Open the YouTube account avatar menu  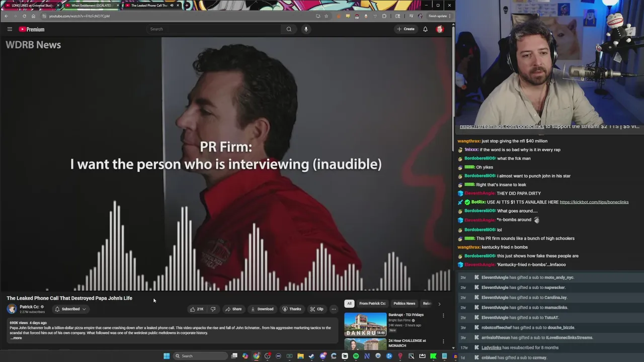(x=440, y=29)
